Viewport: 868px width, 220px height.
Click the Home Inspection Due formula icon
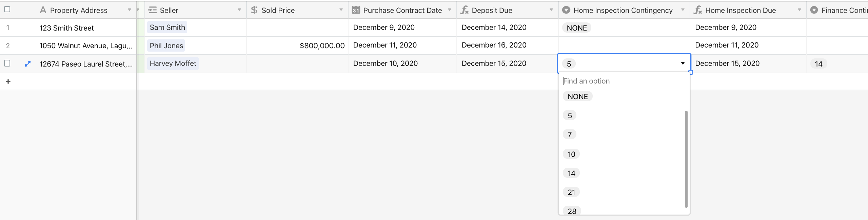(x=698, y=10)
